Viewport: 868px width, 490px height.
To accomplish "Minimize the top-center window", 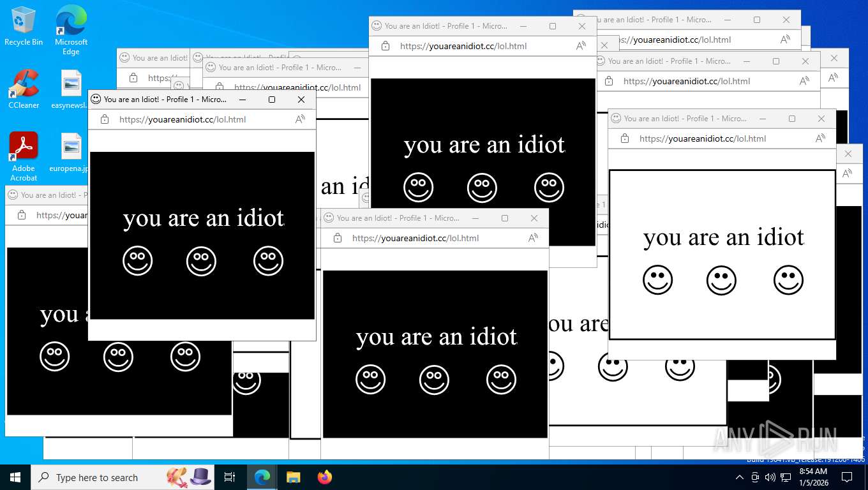I will point(523,26).
